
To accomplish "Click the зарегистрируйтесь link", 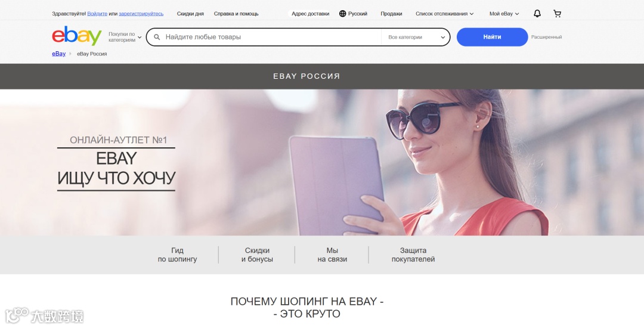I will 141,14.
